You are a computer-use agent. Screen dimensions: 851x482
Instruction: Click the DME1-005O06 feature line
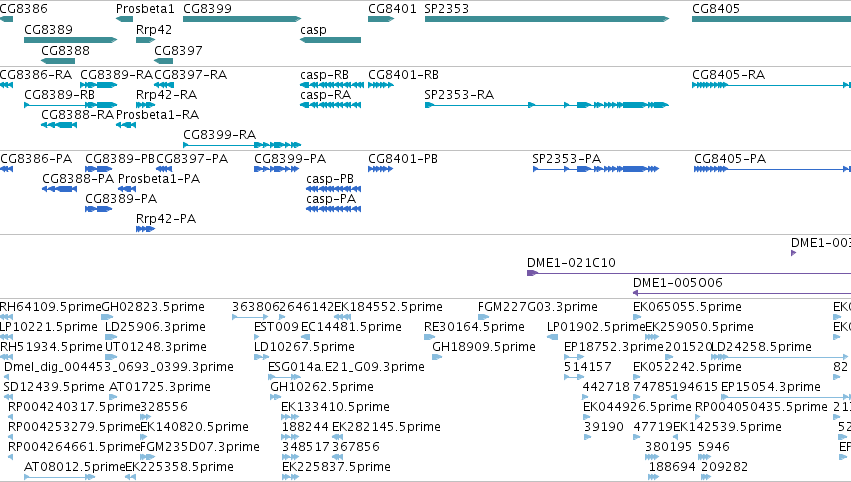coord(742,293)
